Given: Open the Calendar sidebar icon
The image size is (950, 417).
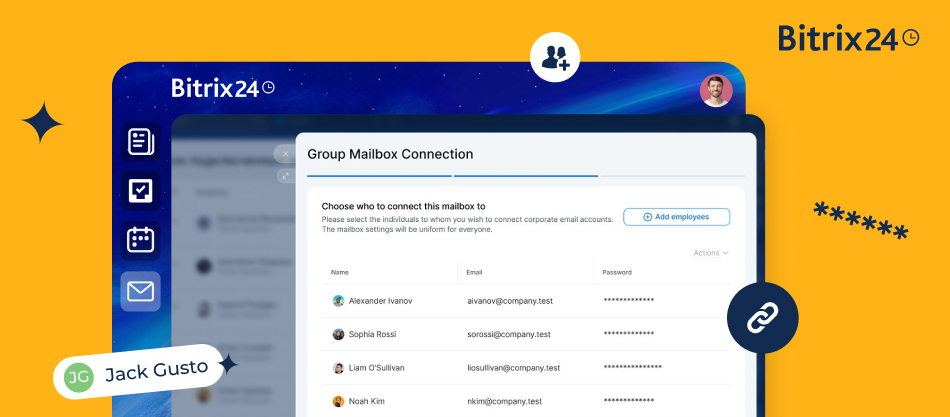Looking at the screenshot, I should click(x=141, y=240).
